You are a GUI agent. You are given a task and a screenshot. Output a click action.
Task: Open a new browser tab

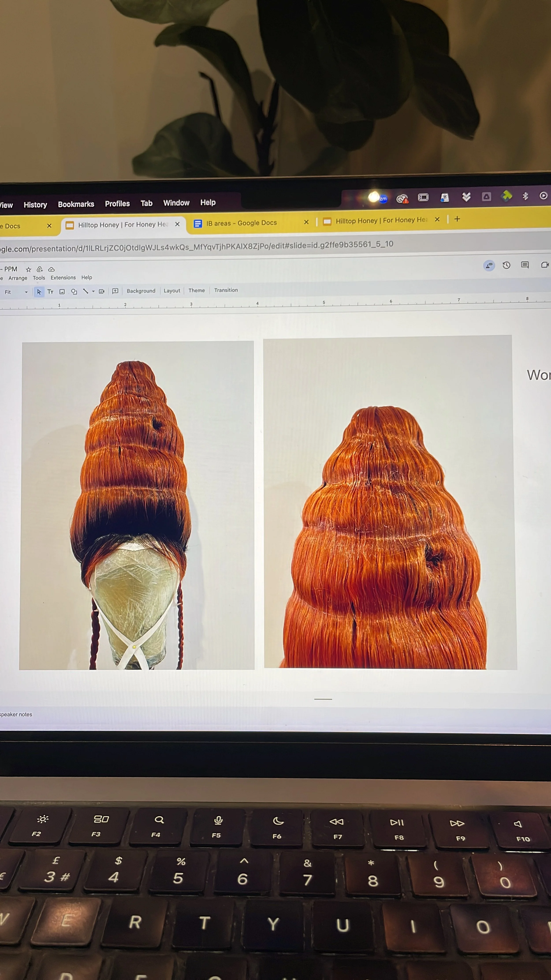click(457, 219)
